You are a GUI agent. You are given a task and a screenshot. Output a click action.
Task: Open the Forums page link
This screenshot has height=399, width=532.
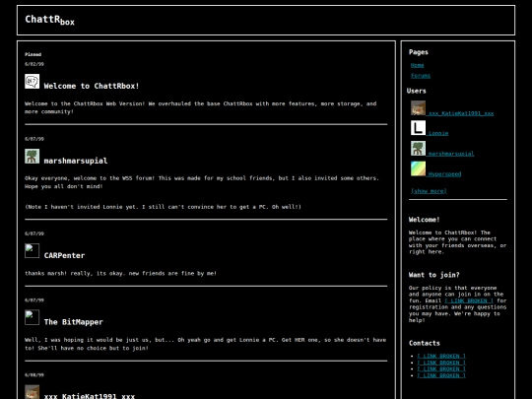[x=421, y=76]
